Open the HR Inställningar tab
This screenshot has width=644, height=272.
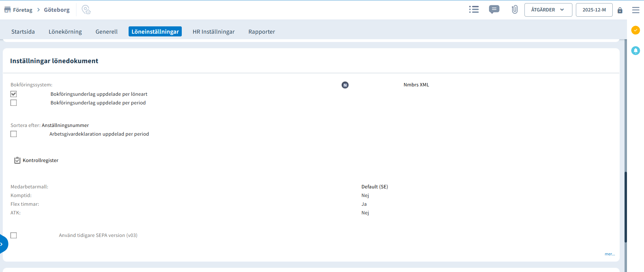click(214, 32)
